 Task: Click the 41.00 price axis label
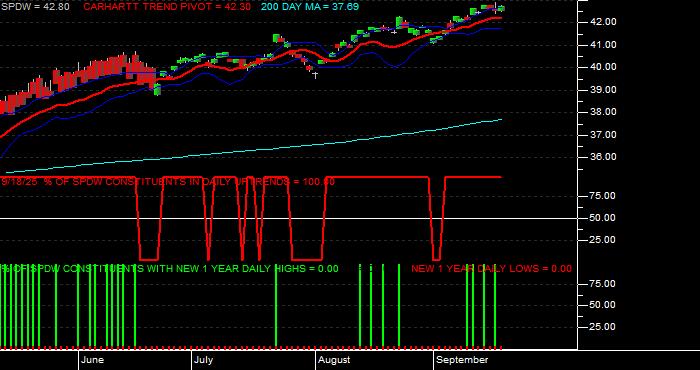coord(604,45)
